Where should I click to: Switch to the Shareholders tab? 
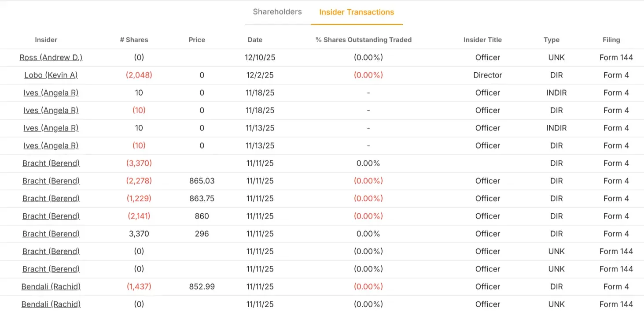[277, 12]
